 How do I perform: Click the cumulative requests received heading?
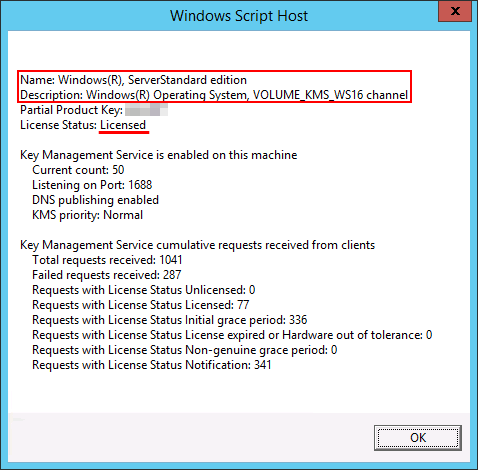click(x=197, y=245)
